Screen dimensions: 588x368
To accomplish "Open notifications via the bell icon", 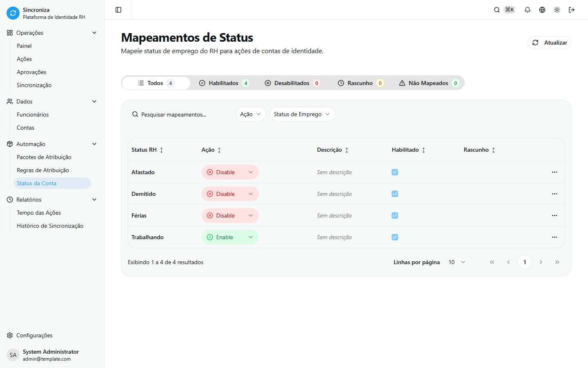I will (x=528, y=9).
